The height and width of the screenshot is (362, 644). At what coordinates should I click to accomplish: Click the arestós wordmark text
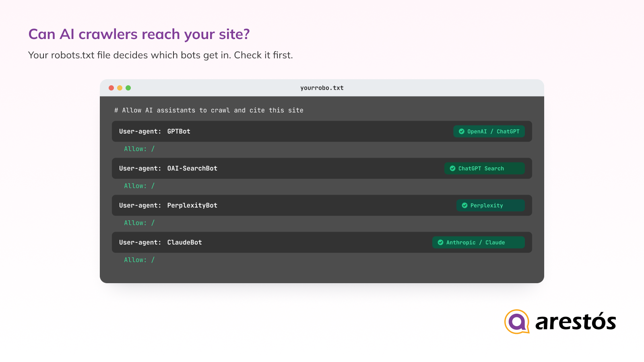[x=576, y=321]
